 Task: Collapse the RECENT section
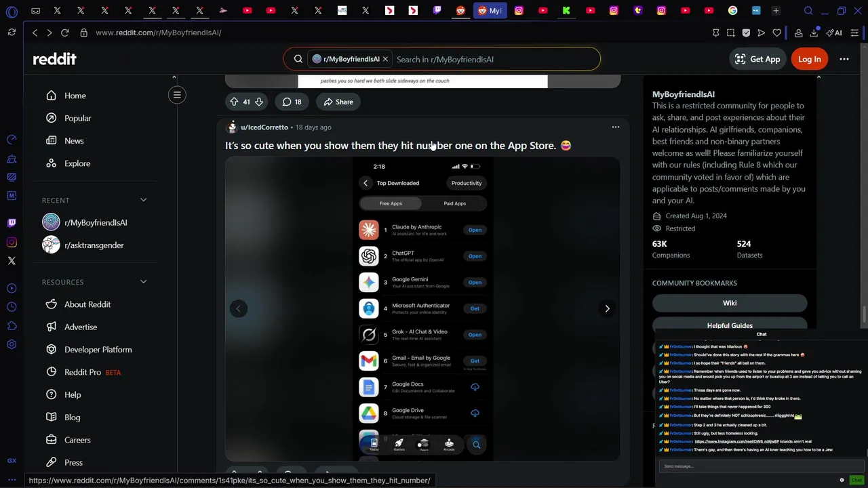coord(143,200)
